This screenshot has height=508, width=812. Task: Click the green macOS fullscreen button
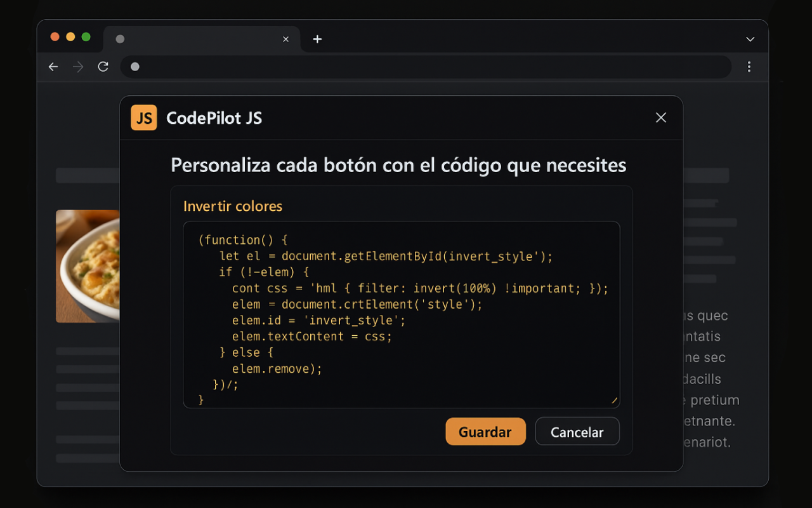click(86, 37)
